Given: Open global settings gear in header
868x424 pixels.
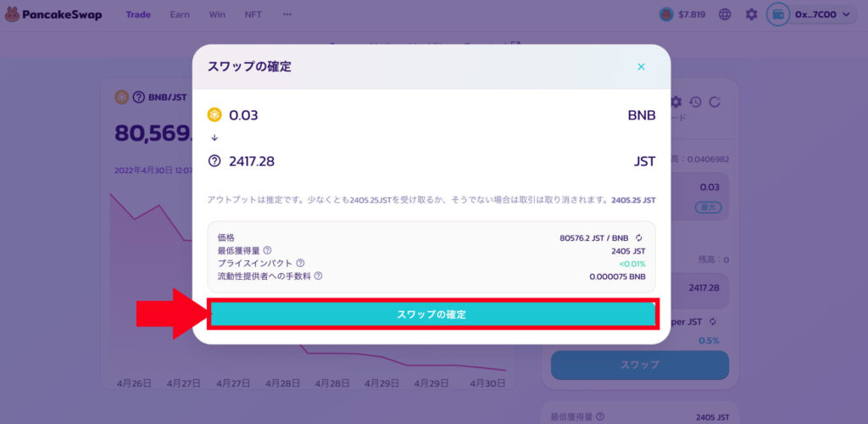Looking at the screenshot, I should tap(751, 14).
